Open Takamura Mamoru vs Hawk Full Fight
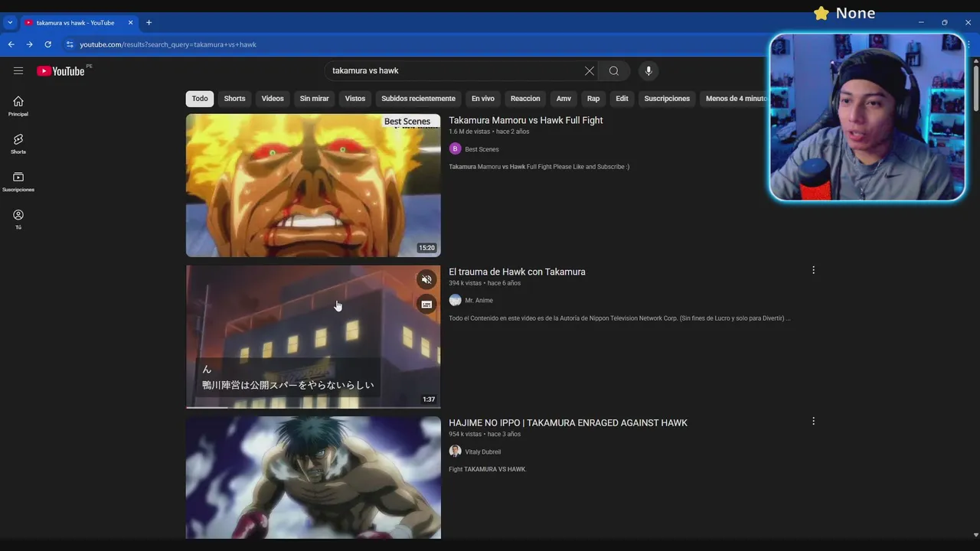This screenshot has height=551, width=980. pyautogui.click(x=525, y=120)
